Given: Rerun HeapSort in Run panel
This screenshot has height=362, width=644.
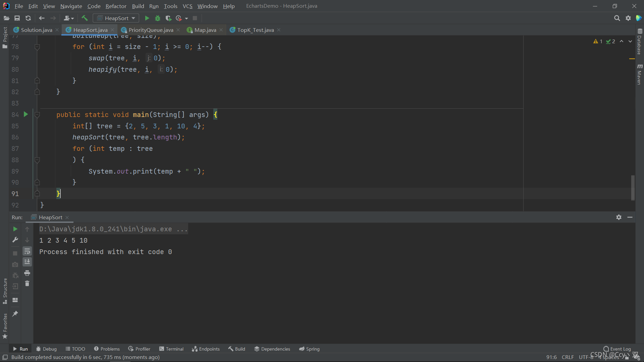Looking at the screenshot, I should [x=15, y=229].
